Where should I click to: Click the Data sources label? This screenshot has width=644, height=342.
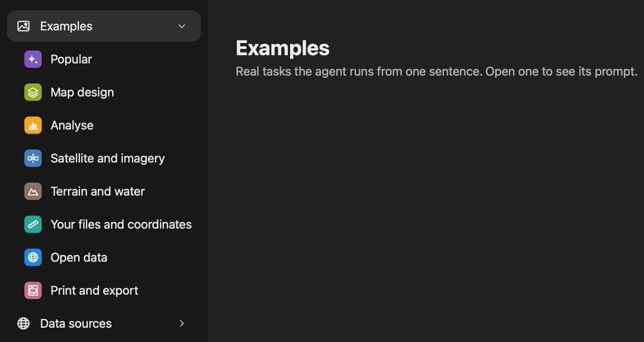(76, 323)
